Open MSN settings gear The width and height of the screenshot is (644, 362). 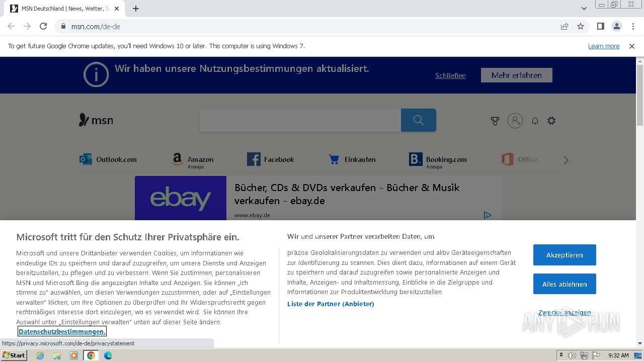click(551, 121)
